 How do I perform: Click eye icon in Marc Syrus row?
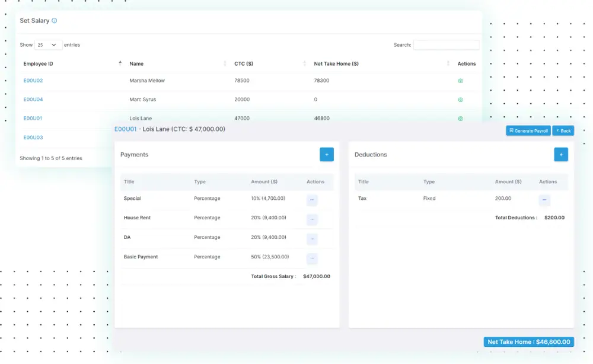tap(460, 100)
